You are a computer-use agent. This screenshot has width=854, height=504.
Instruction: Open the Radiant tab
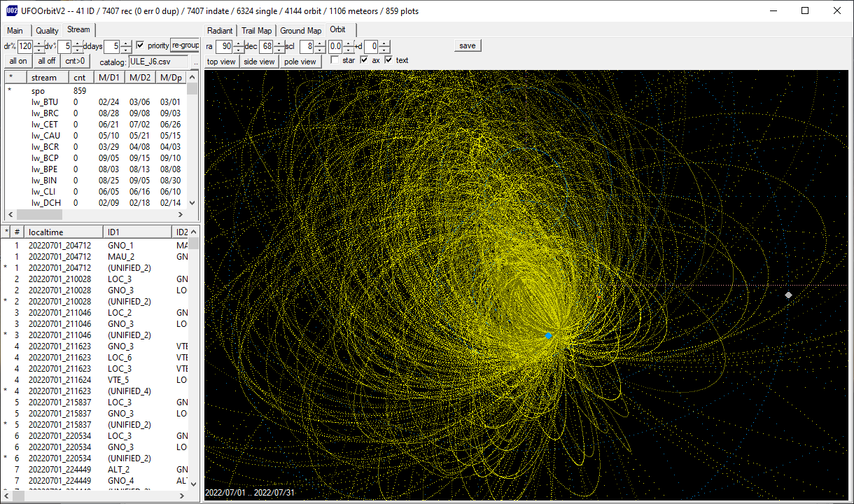[x=221, y=31]
